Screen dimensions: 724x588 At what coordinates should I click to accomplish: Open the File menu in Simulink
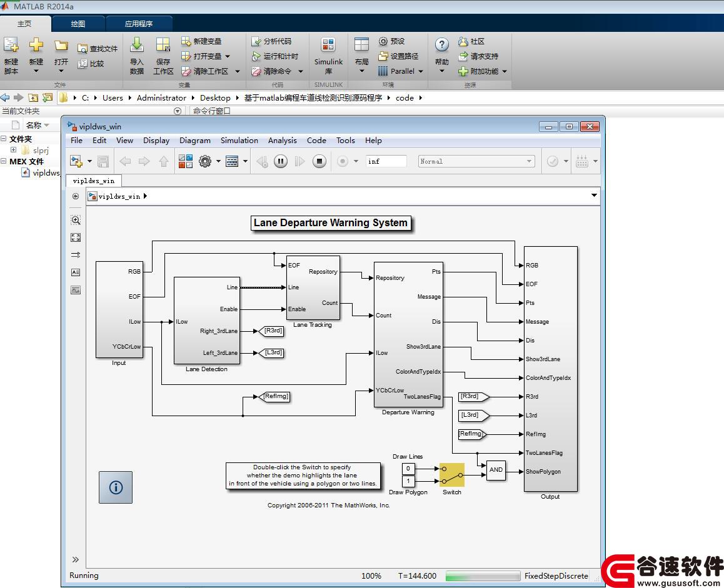(77, 141)
